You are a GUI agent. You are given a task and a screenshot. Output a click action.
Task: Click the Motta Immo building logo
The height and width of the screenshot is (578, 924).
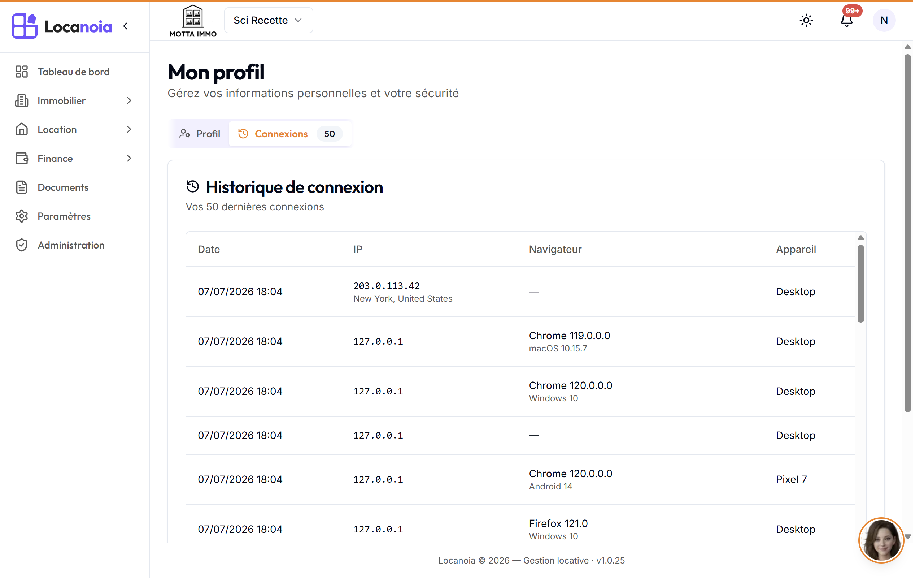[x=193, y=21]
